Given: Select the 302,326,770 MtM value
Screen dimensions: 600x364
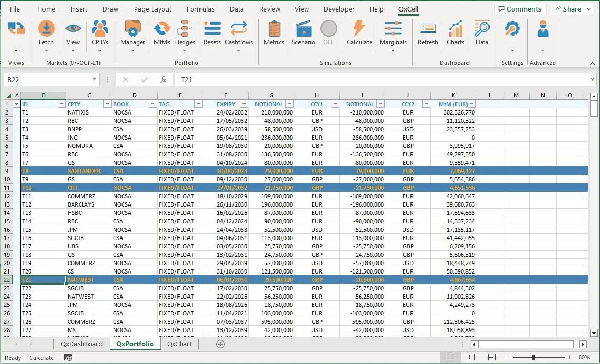Looking at the screenshot, I should click(453, 112).
